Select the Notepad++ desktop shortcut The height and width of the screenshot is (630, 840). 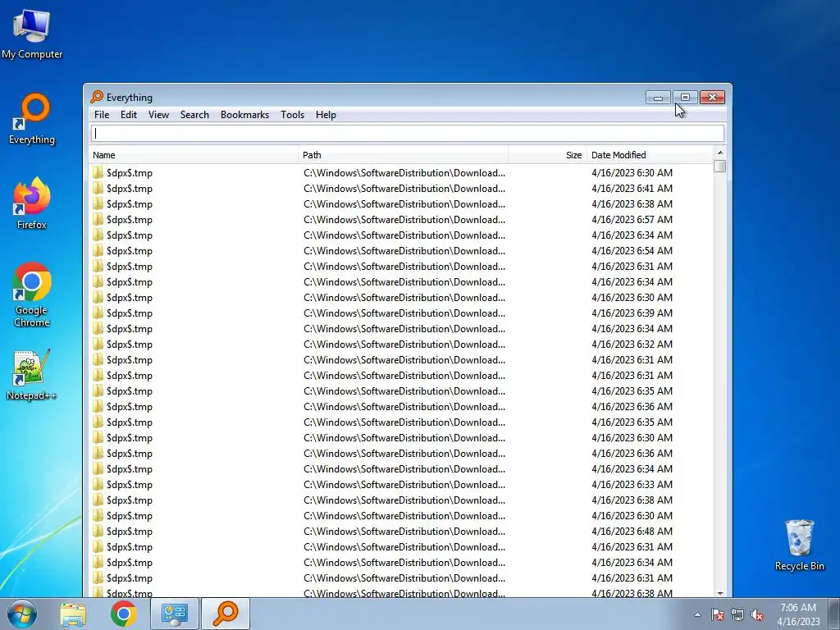(32, 375)
